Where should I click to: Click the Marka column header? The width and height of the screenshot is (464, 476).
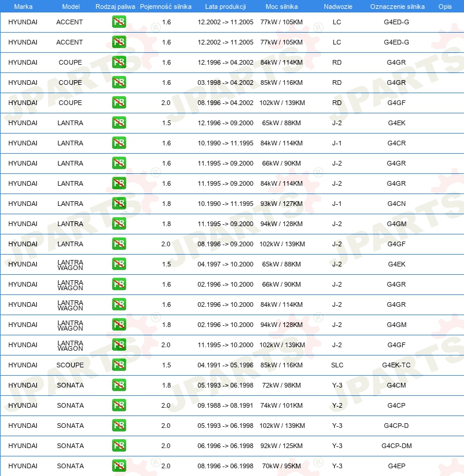point(23,7)
